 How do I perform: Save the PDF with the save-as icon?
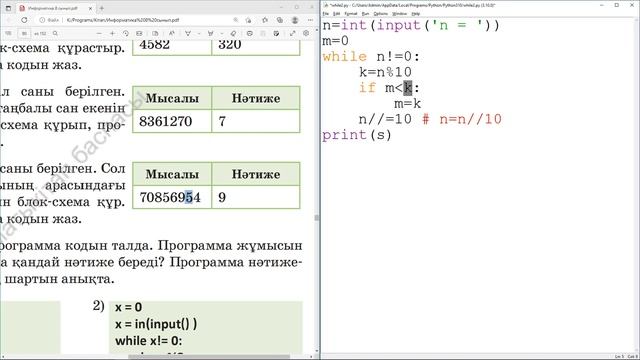(x=276, y=33)
